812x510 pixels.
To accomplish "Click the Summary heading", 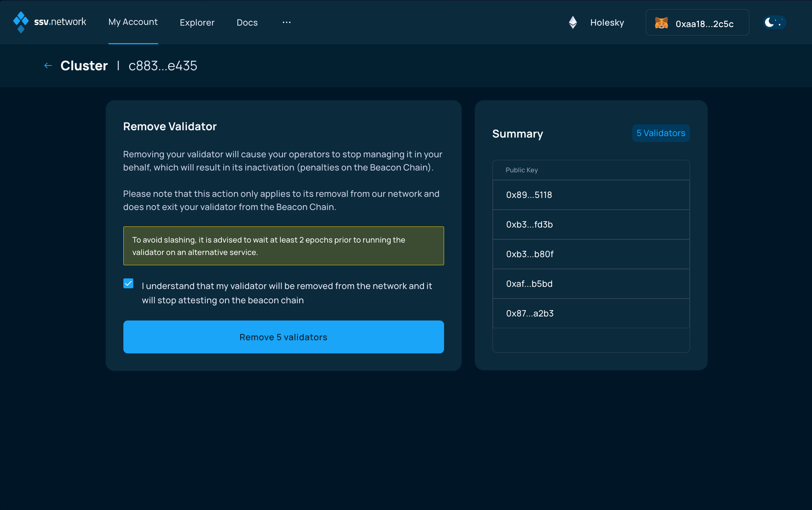I will (518, 134).
